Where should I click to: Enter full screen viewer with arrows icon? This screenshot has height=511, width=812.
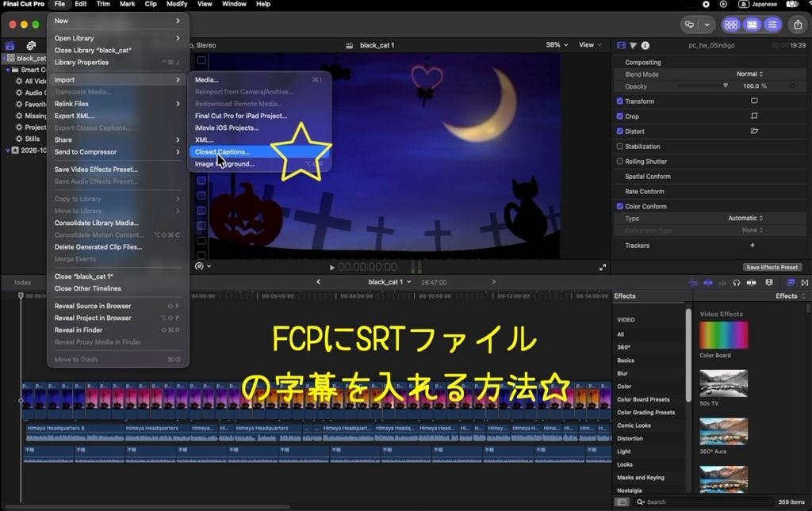[x=603, y=268]
